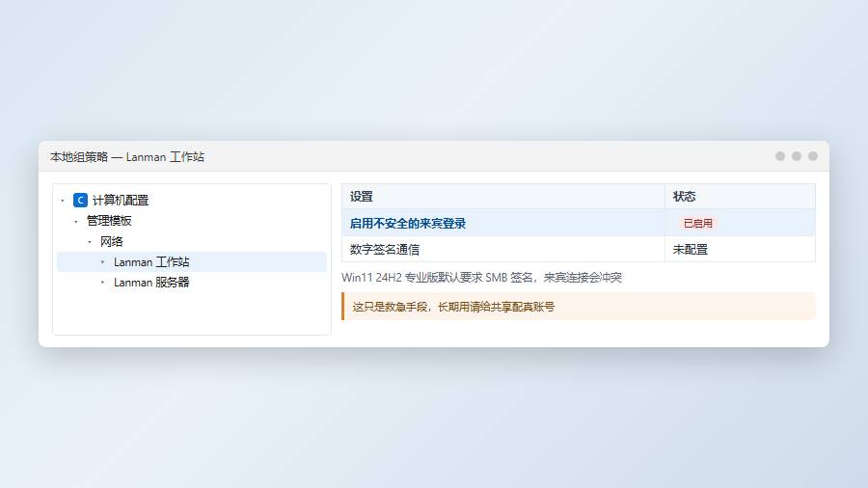Expand the Lanman 服务器 node arrow
This screenshot has width=868, height=488.
tap(102, 283)
